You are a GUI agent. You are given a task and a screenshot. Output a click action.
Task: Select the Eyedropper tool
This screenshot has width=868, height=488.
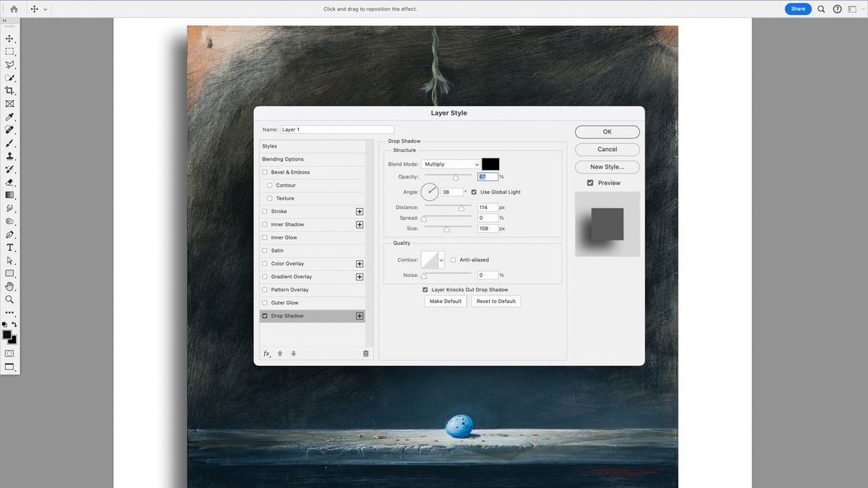coord(9,117)
